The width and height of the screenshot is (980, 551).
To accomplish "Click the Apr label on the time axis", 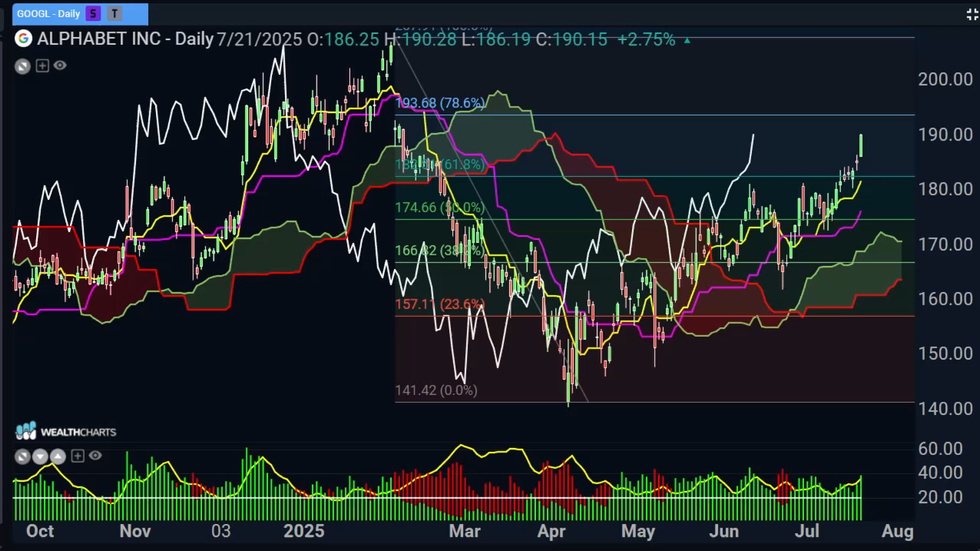I will [551, 531].
